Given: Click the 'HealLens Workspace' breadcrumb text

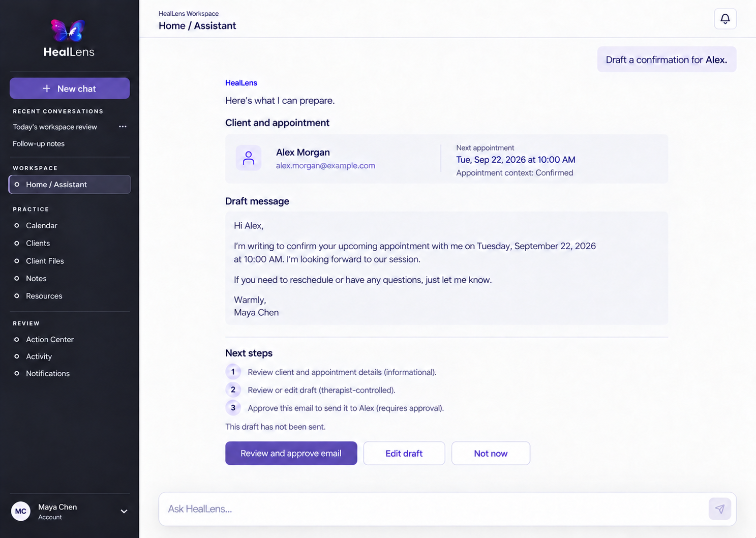Looking at the screenshot, I should click(x=189, y=14).
